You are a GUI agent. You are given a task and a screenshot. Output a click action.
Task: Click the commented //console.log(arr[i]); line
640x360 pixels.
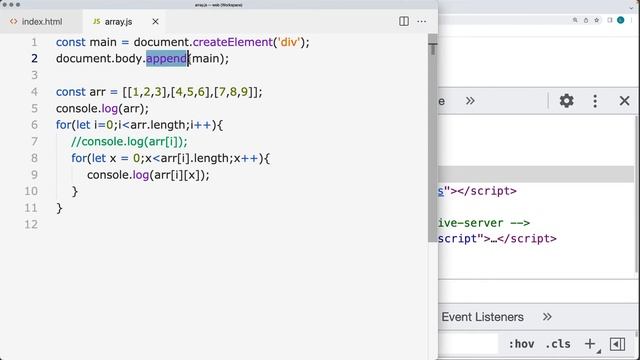tap(129, 142)
